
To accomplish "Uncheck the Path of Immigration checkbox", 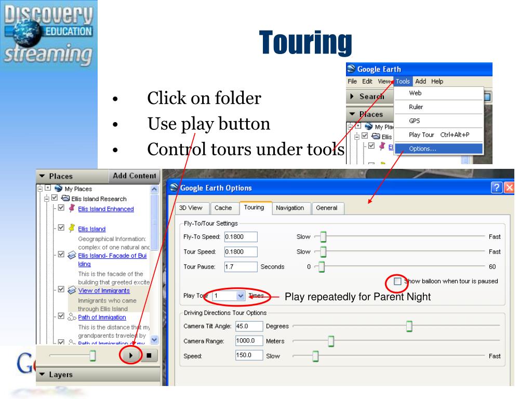I will [x=61, y=316].
